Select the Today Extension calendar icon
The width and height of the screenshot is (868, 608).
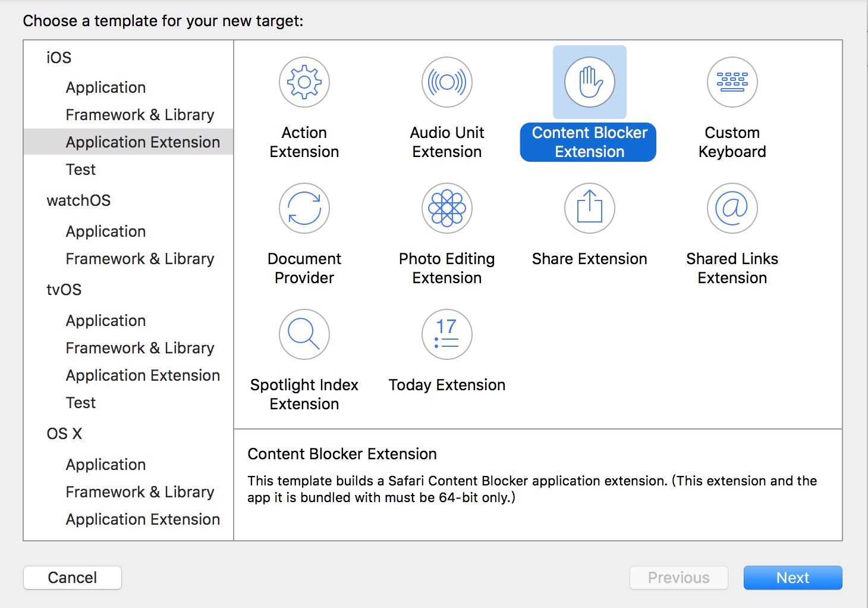point(447,334)
